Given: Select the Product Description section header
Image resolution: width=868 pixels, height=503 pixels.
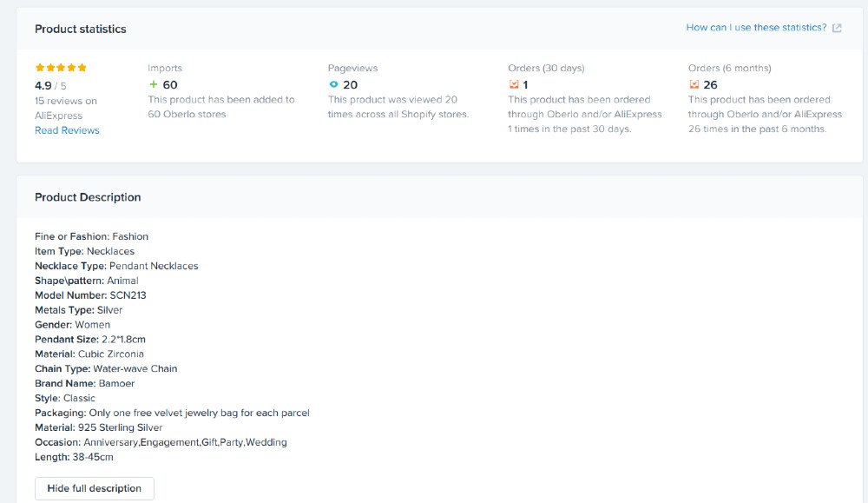Looking at the screenshot, I should 87,197.
